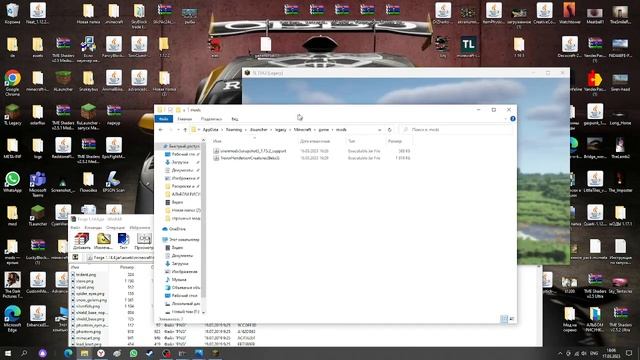Click the navigation pane scrollbar
640x360 pixels.
coord(203,220)
